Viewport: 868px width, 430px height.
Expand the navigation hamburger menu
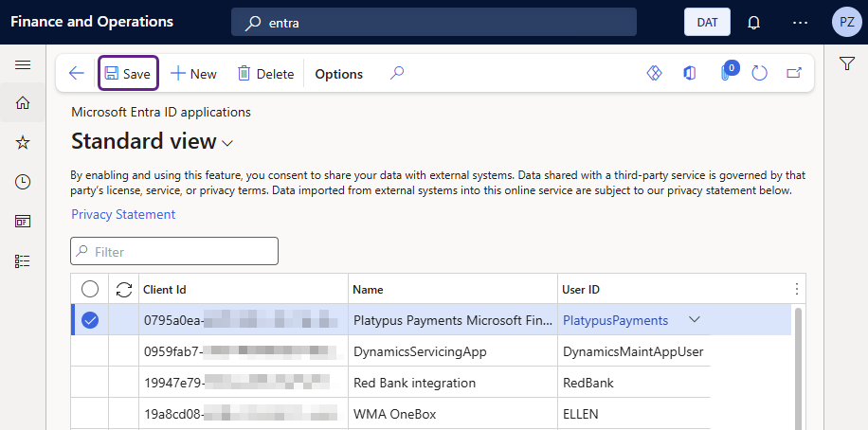[x=23, y=64]
